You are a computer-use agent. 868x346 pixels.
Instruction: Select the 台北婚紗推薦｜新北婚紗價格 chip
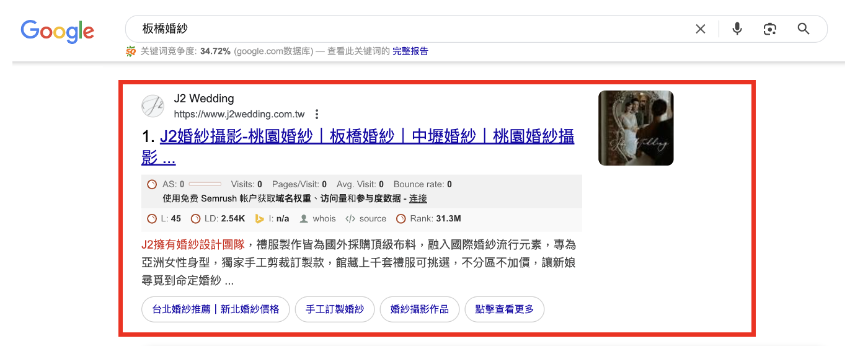point(215,309)
